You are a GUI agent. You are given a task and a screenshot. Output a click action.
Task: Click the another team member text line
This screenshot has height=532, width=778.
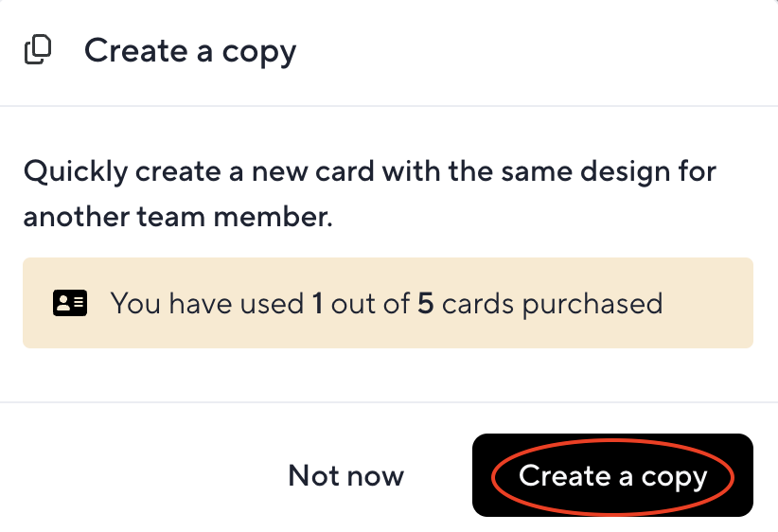[x=178, y=217]
